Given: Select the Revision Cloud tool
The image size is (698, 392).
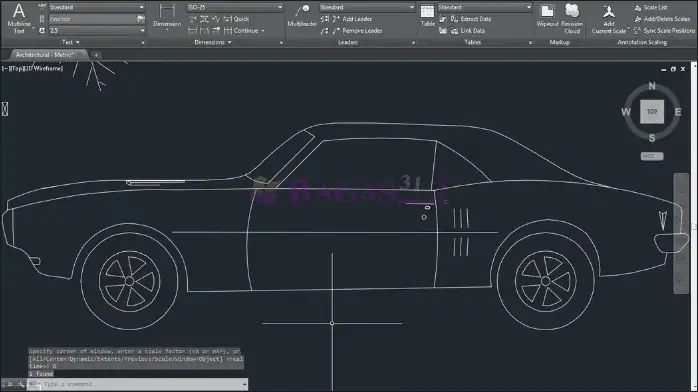Looking at the screenshot, I should (572, 19).
